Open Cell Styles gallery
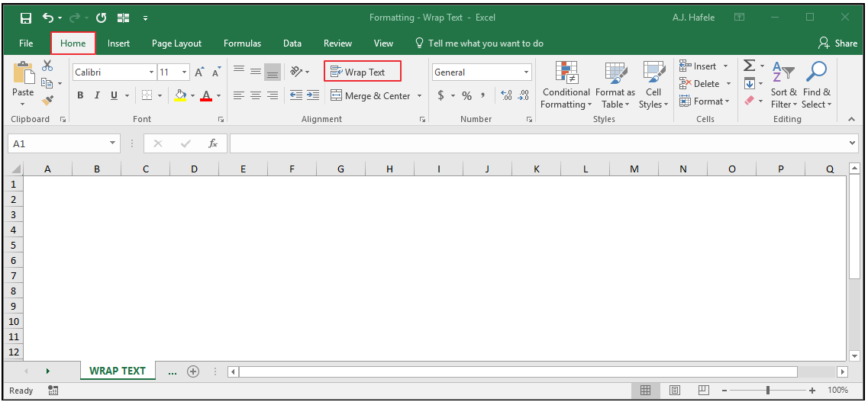This screenshot has width=868, height=402. click(653, 85)
